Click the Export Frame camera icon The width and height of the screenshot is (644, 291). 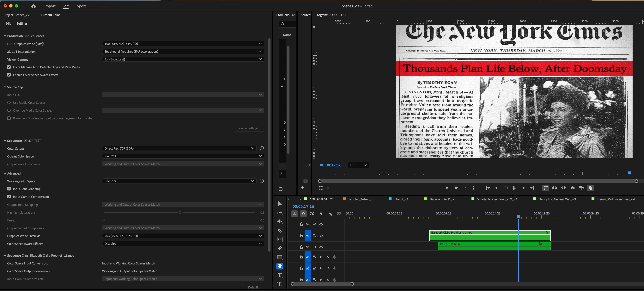[x=573, y=188]
